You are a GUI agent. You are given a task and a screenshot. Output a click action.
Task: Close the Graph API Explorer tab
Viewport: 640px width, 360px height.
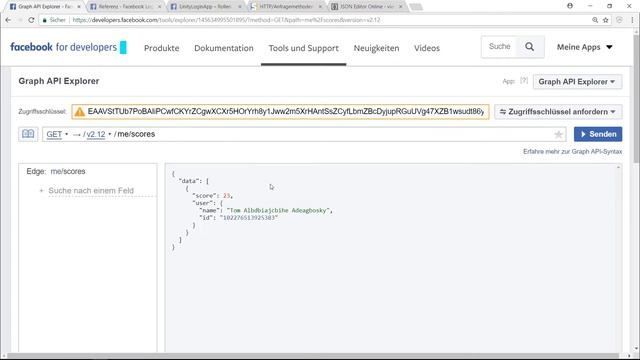click(x=79, y=7)
